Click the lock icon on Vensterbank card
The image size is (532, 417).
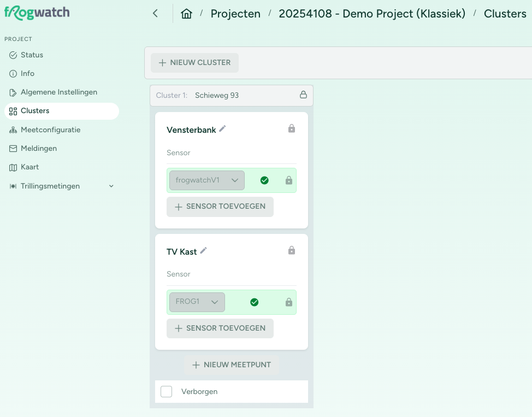292,128
